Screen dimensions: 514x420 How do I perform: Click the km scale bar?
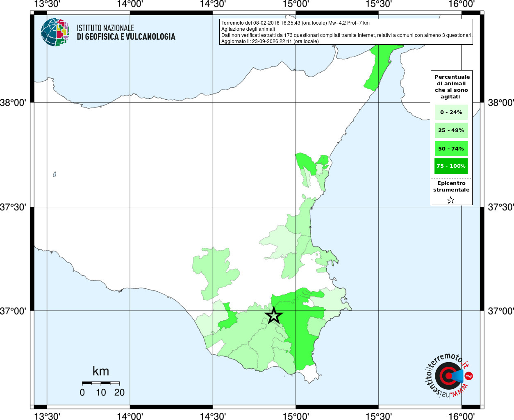point(101,383)
